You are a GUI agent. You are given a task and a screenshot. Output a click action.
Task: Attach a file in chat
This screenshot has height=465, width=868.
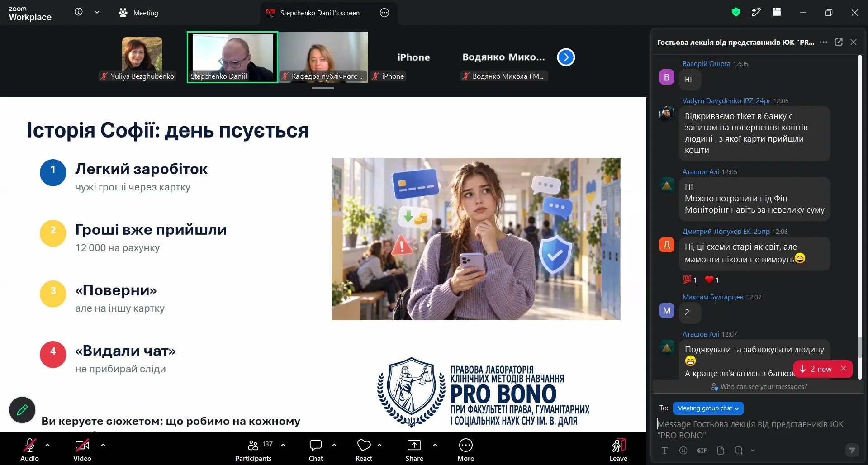[x=721, y=450]
